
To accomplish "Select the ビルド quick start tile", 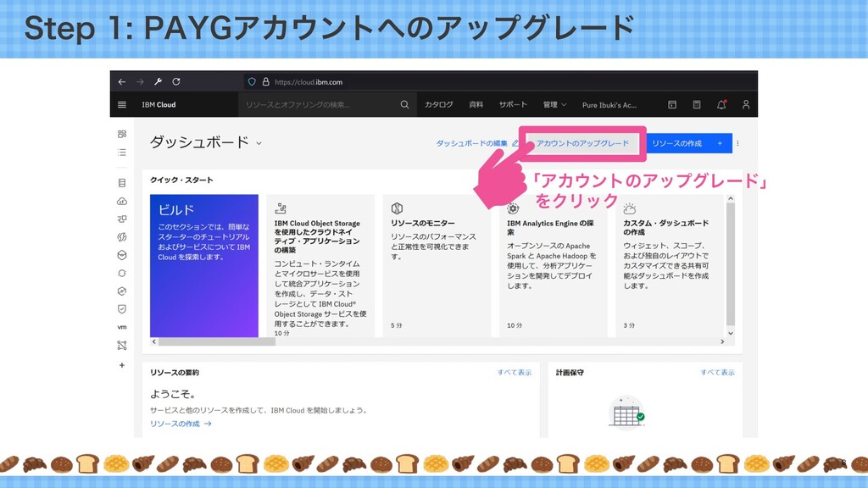I will tap(203, 265).
